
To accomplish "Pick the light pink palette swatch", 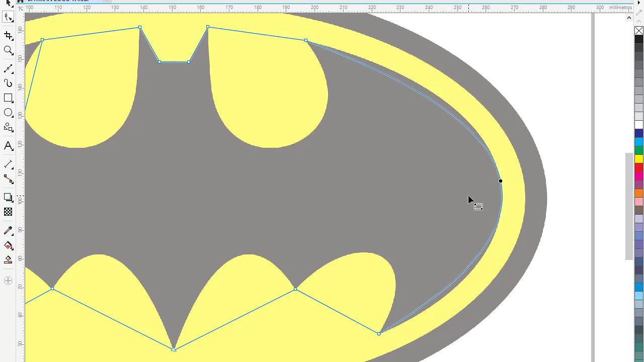I will 639,202.
